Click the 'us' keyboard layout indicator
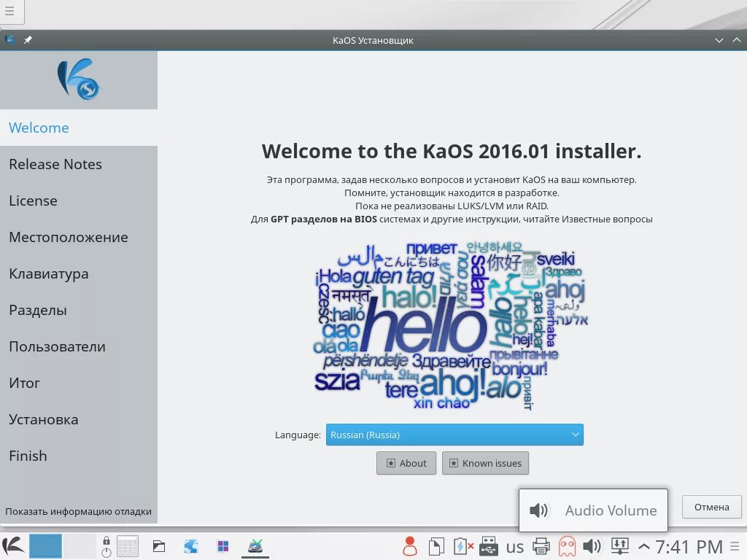Image resolution: width=747 pixels, height=560 pixels. tap(515, 547)
